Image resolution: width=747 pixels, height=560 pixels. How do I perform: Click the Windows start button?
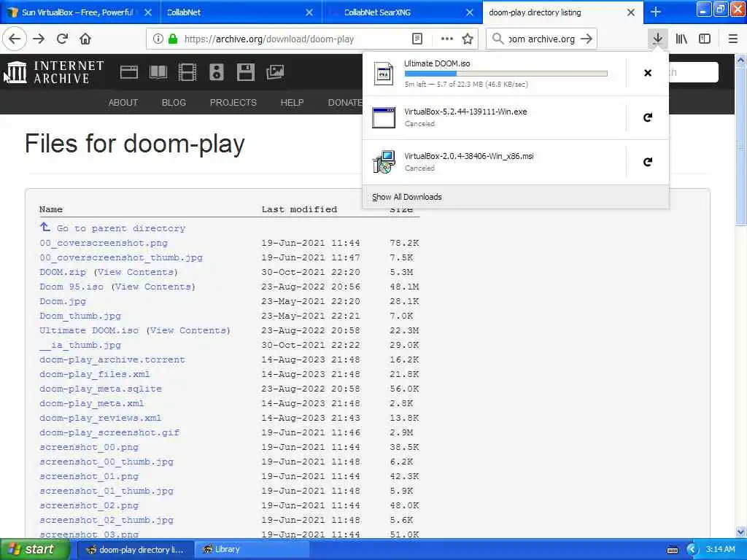34,549
